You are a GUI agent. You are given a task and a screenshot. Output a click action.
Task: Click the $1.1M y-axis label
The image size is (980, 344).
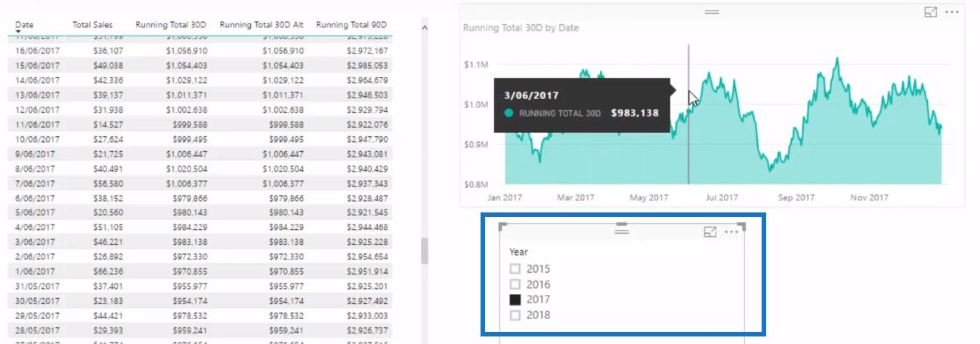pyautogui.click(x=475, y=65)
